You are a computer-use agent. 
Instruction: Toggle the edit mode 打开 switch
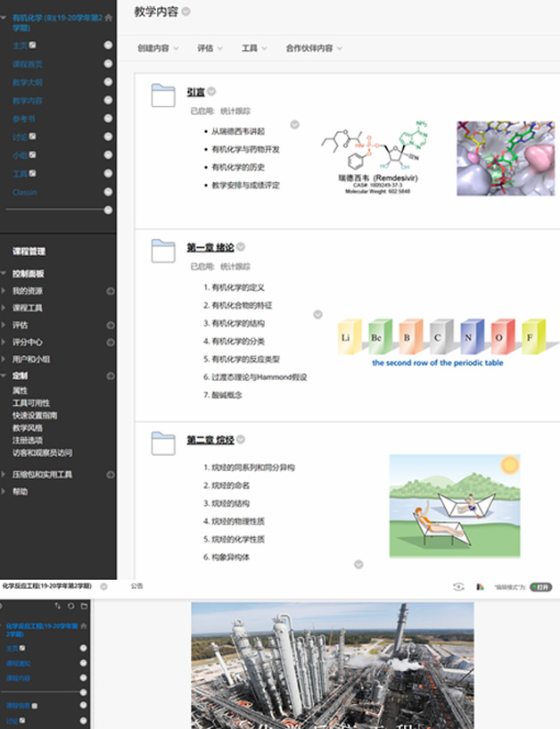[x=540, y=587]
